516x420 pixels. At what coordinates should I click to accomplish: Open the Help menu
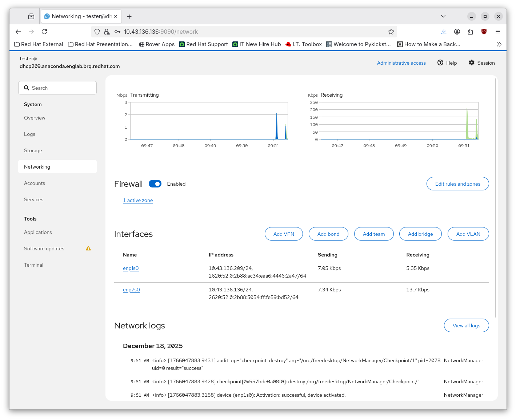pyautogui.click(x=447, y=63)
